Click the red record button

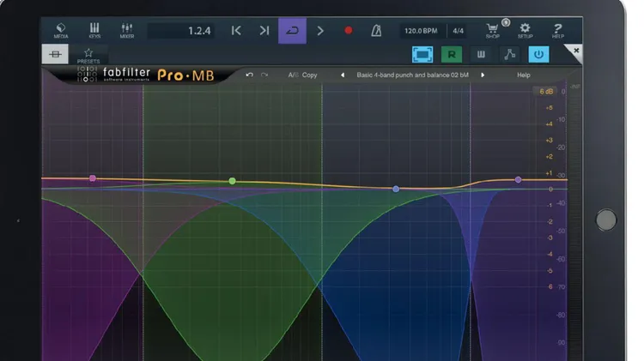349,30
